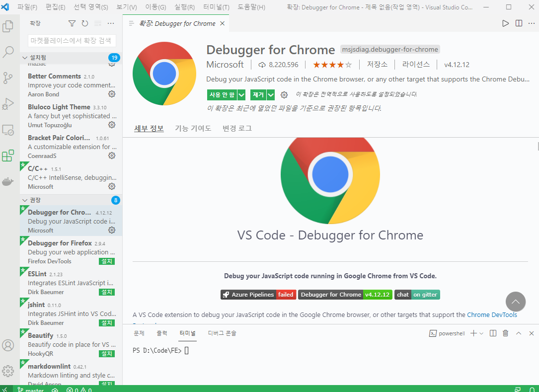The width and height of the screenshot is (539, 392).
Task: Click the chat on gitter badge
Action: click(x=417, y=295)
